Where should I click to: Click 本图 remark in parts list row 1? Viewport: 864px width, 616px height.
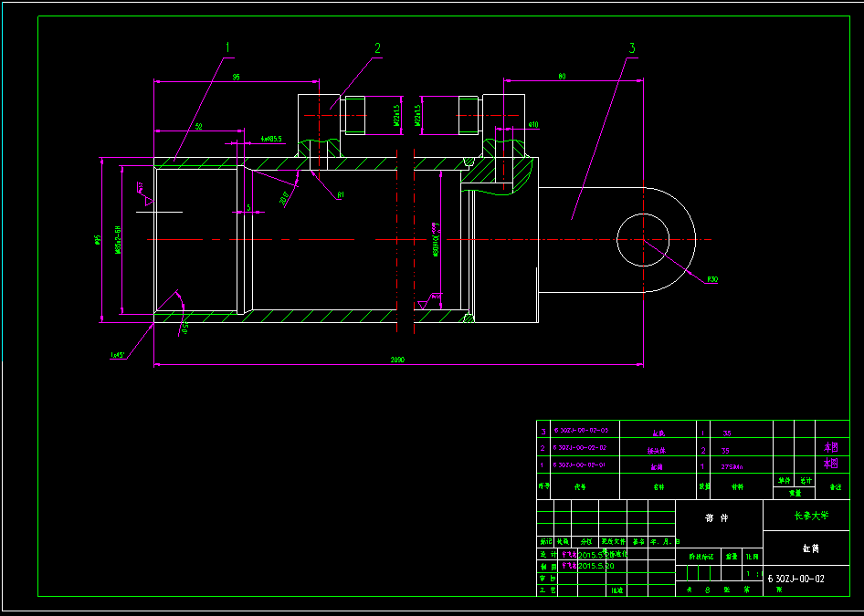pos(830,463)
